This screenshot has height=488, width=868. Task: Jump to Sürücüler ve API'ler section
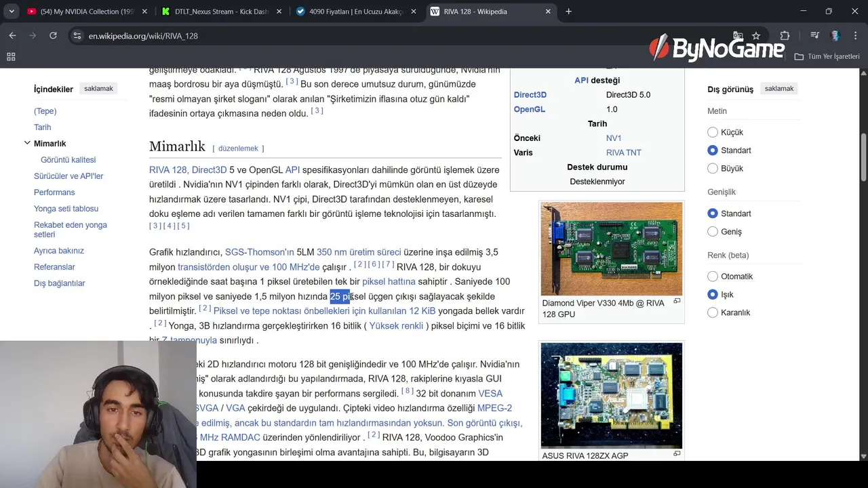point(68,176)
